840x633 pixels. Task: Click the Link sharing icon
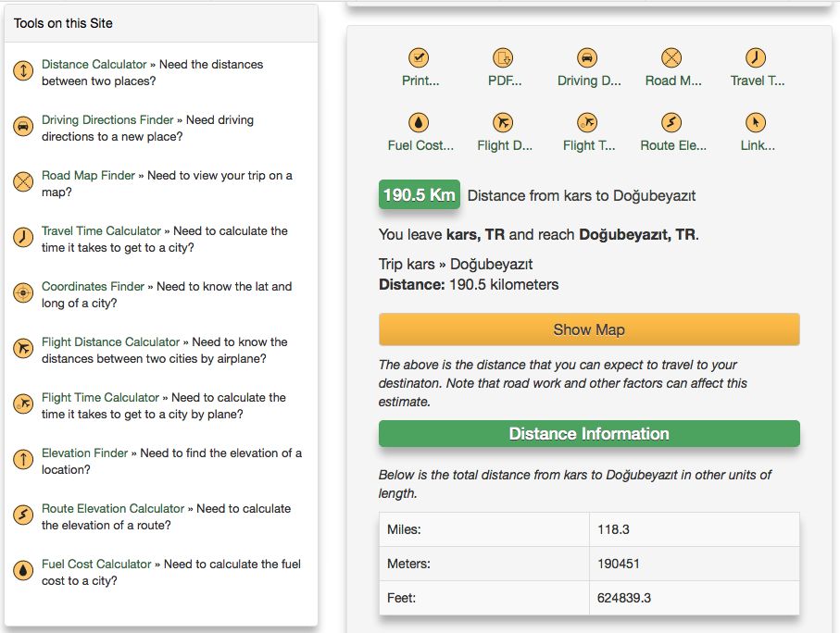point(756,121)
